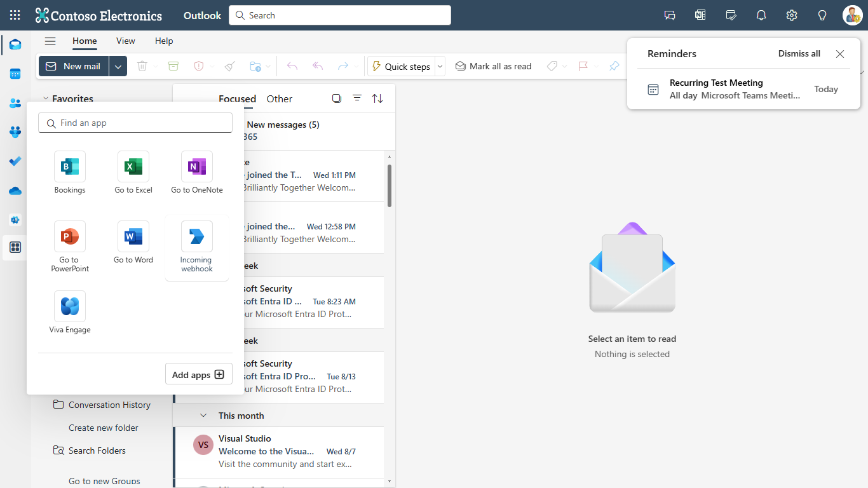Open the Sort arrows menu

click(x=377, y=98)
